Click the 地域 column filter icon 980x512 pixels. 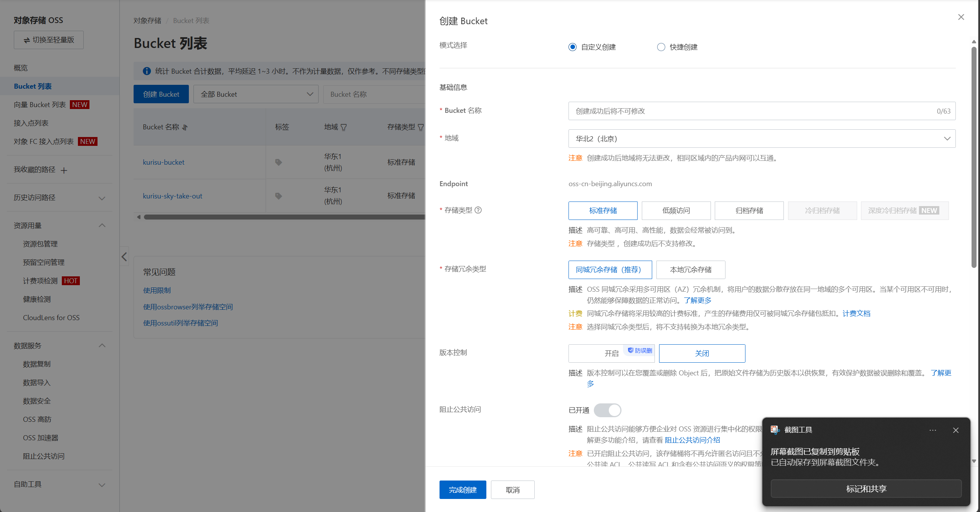[x=344, y=127]
